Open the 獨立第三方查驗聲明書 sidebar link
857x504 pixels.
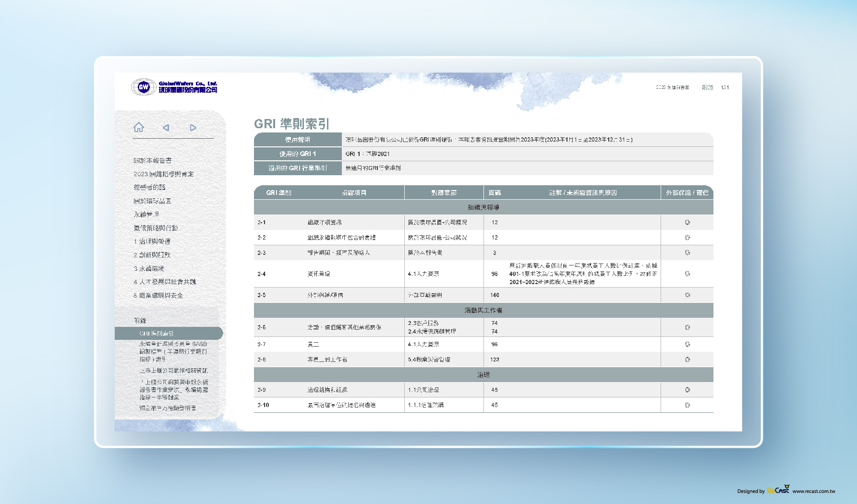pos(168,408)
